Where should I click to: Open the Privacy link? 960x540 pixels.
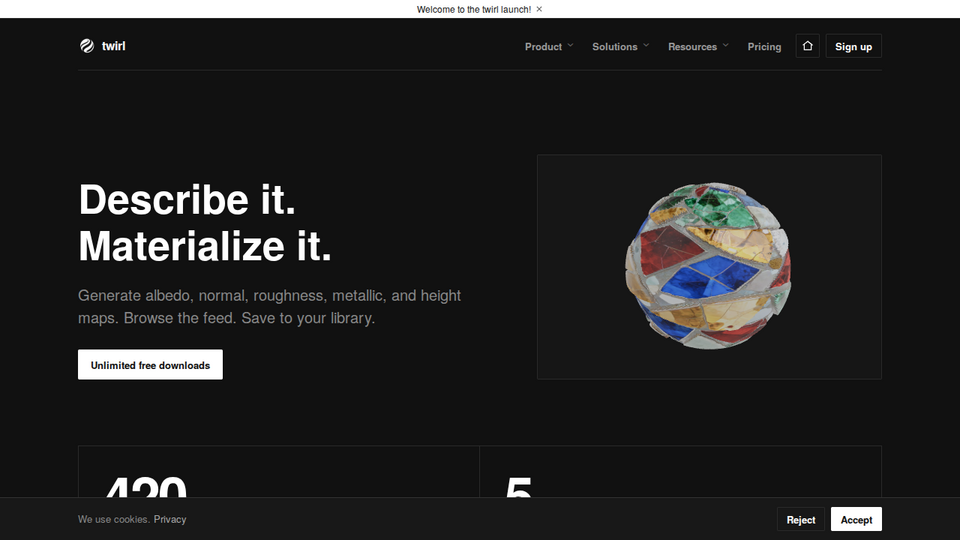pos(170,519)
